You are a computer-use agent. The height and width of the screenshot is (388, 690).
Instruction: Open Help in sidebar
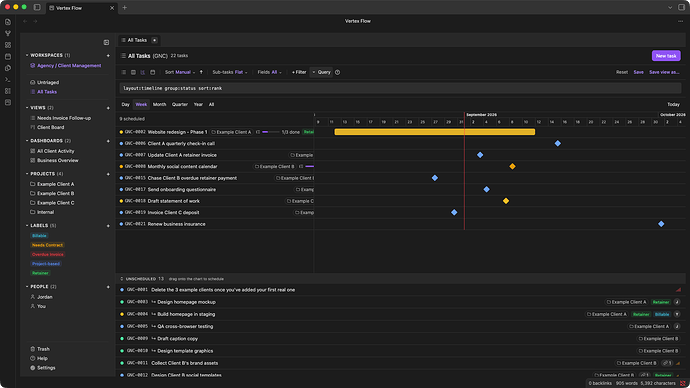39,359
